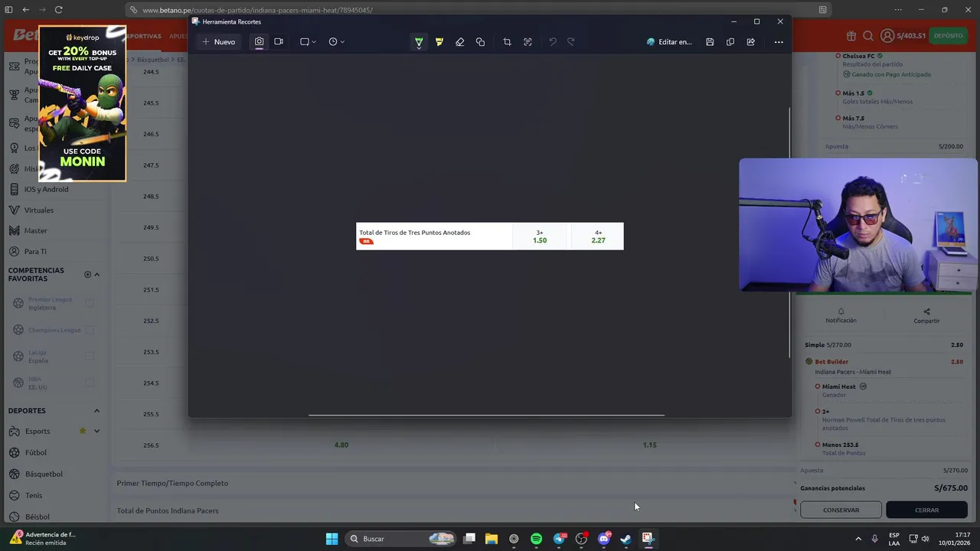Click the browser back arrow

click(26, 10)
